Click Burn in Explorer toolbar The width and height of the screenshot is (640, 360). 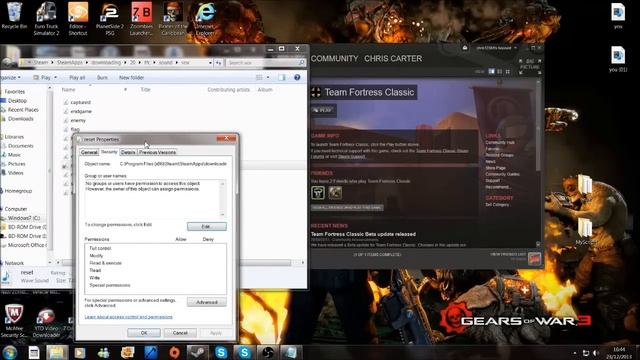(102, 77)
